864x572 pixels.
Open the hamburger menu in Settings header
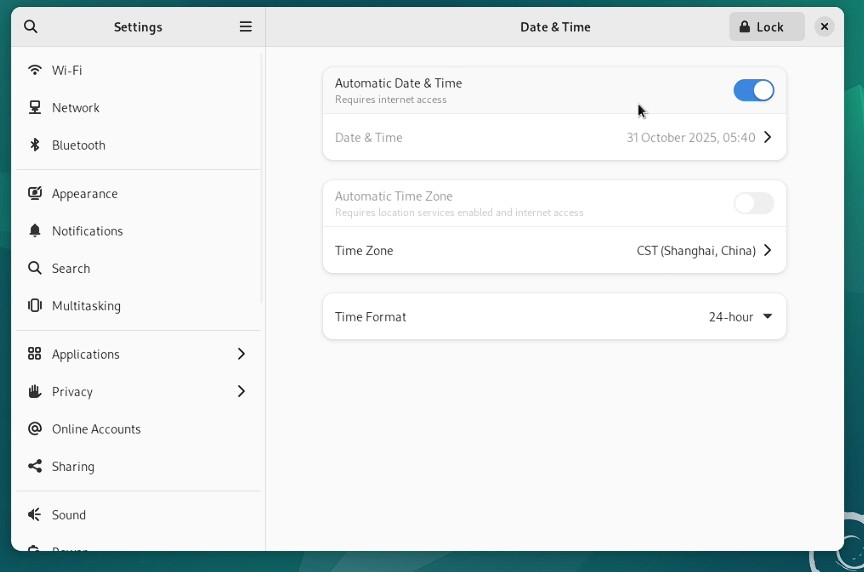(245, 27)
